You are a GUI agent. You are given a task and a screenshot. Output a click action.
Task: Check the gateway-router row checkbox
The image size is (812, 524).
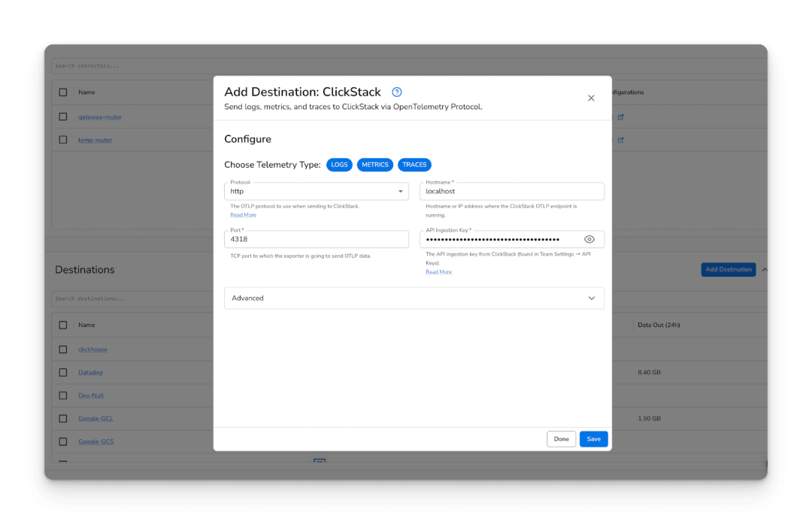click(63, 117)
